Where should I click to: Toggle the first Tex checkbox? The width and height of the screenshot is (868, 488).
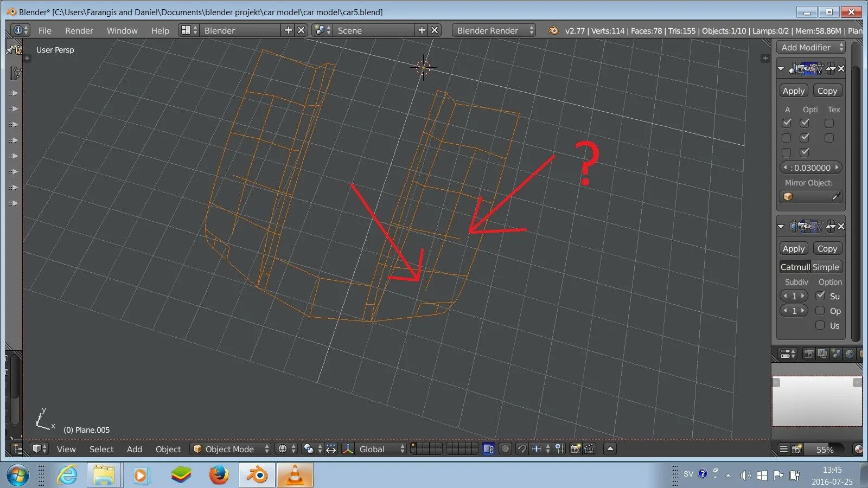(x=829, y=123)
